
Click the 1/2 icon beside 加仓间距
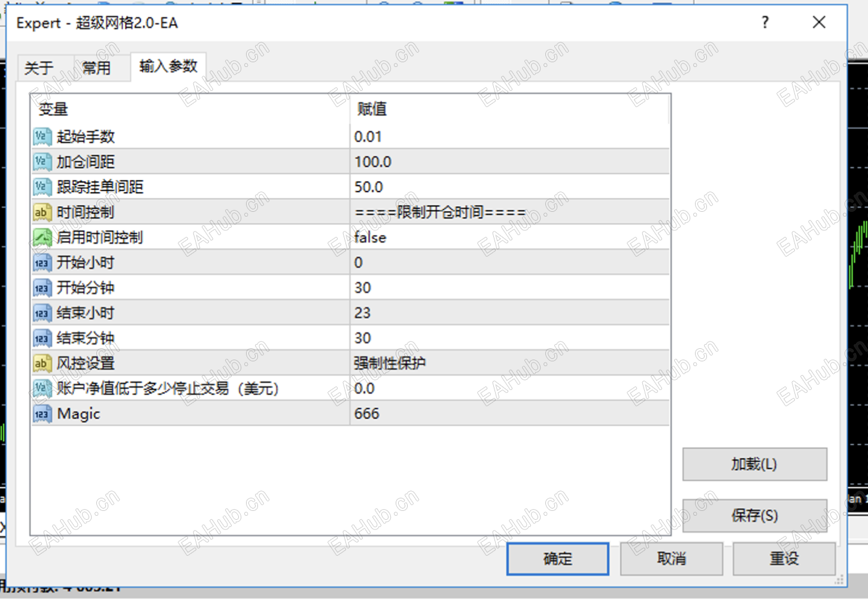41,161
